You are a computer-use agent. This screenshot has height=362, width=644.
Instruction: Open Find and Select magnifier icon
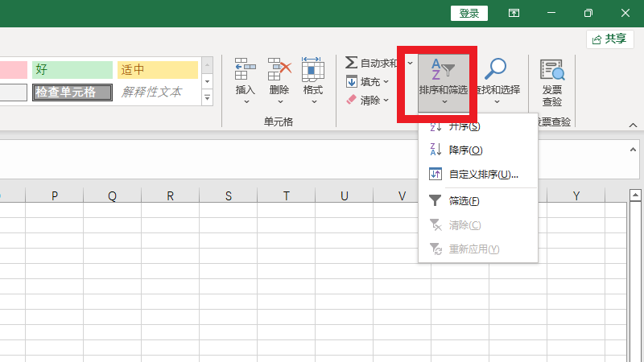[496, 70]
